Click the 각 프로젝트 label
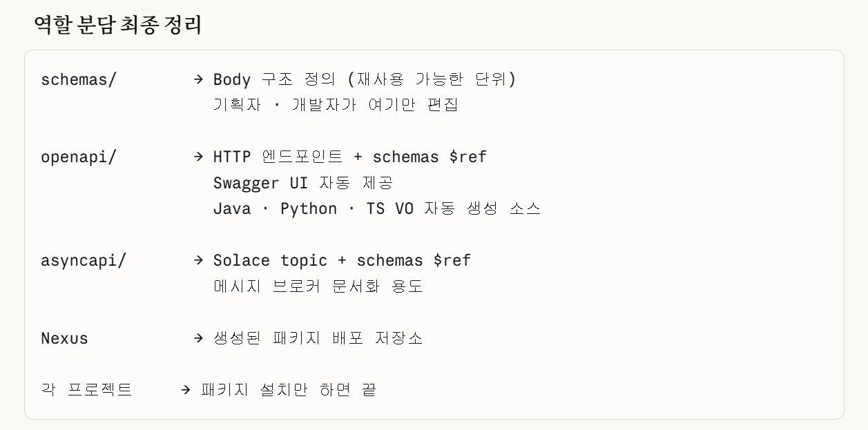Screen dimensions: 868x430 tap(86, 390)
